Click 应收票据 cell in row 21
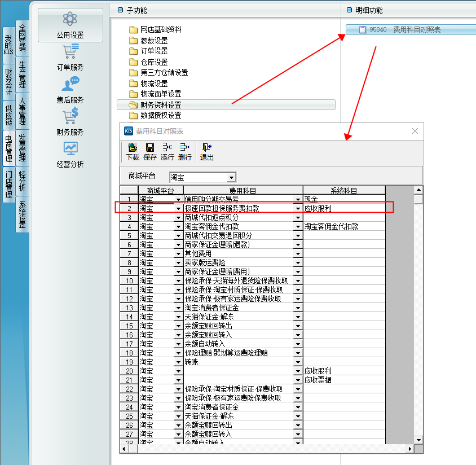 click(344, 380)
